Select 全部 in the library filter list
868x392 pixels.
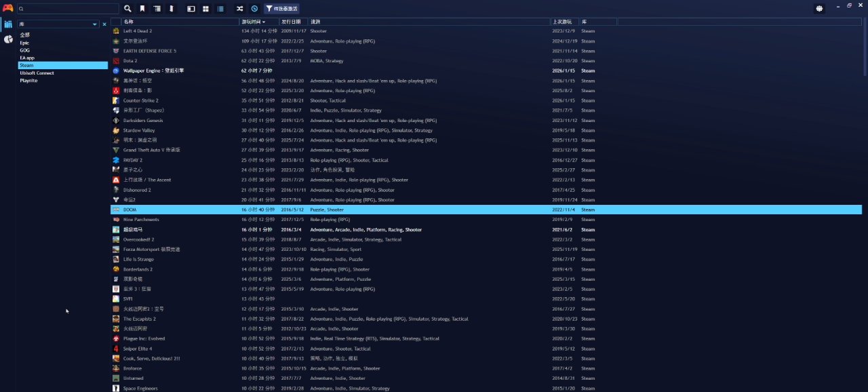click(x=62, y=35)
